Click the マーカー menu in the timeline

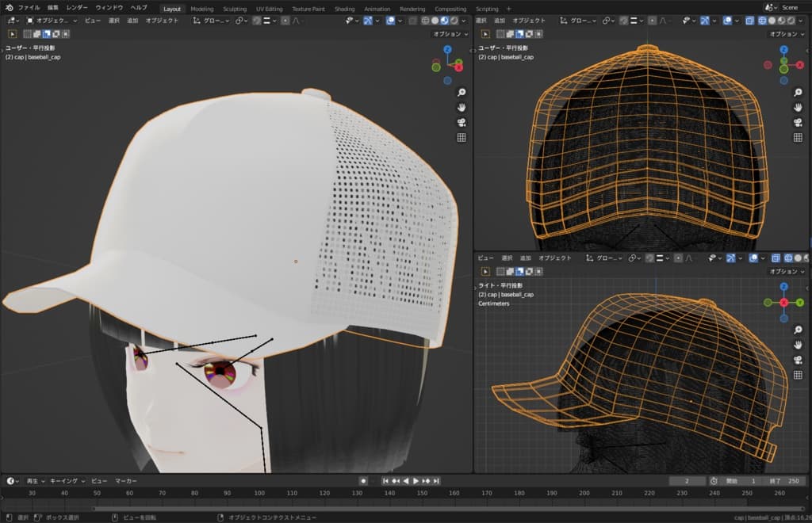click(x=125, y=481)
